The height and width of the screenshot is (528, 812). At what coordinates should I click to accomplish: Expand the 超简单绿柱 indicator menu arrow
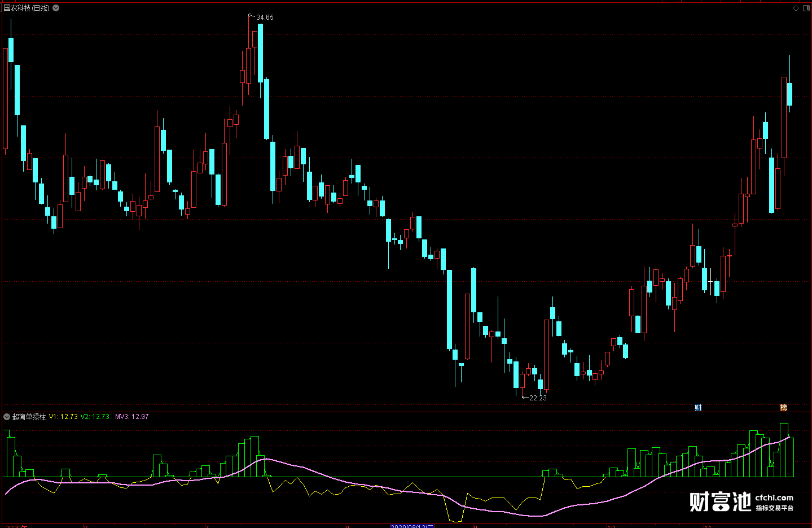7,417
